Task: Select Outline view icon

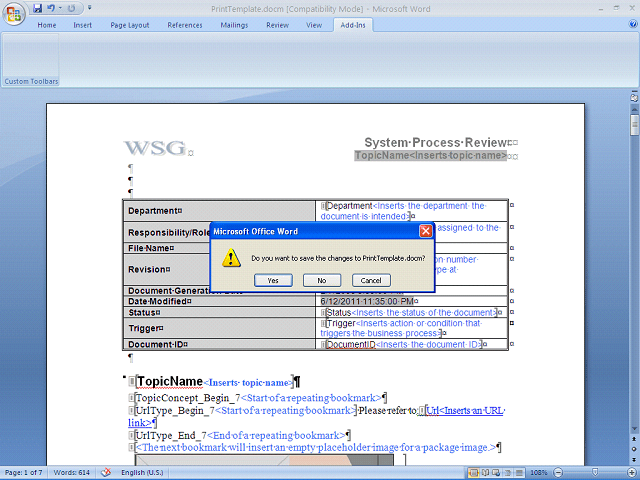Action: point(508,473)
